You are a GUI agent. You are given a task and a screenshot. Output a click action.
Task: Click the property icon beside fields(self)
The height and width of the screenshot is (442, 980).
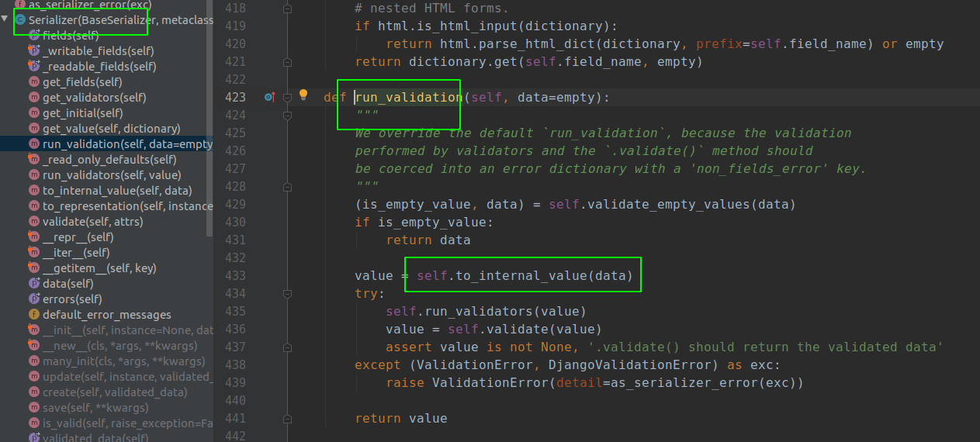34,36
